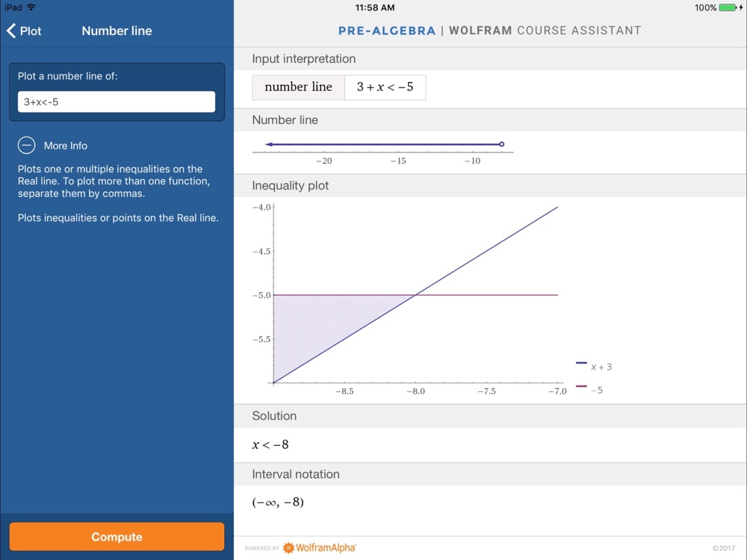Tap the orange Compute button
This screenshot has height=560, width=747.
pyautogui.click(x=117, y=537)
